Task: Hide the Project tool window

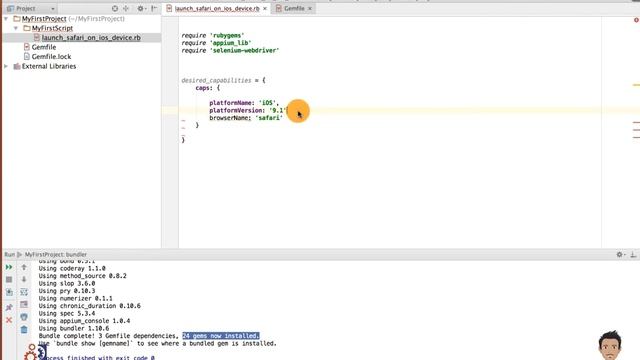Action: point(154,8)
